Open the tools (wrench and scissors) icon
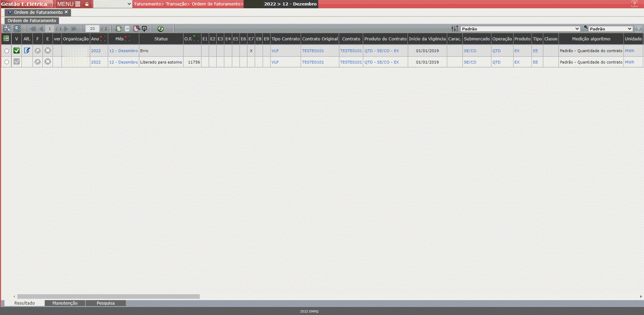The width and height of the screenshot is (644, 315). [x=7, y=29]
